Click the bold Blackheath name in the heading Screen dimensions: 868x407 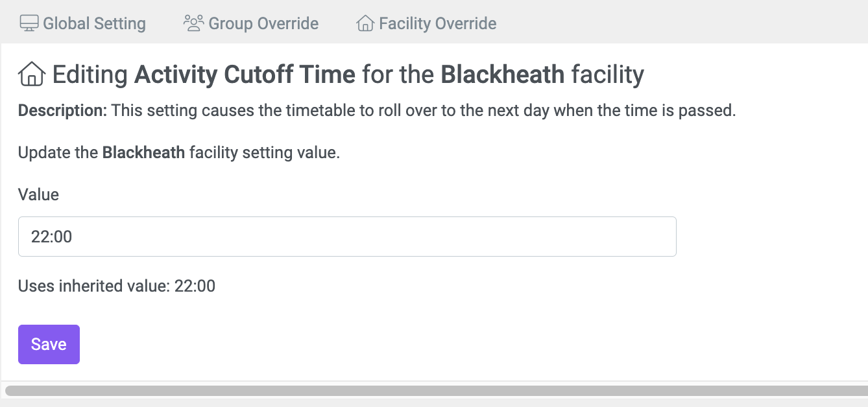click(503, 75)
